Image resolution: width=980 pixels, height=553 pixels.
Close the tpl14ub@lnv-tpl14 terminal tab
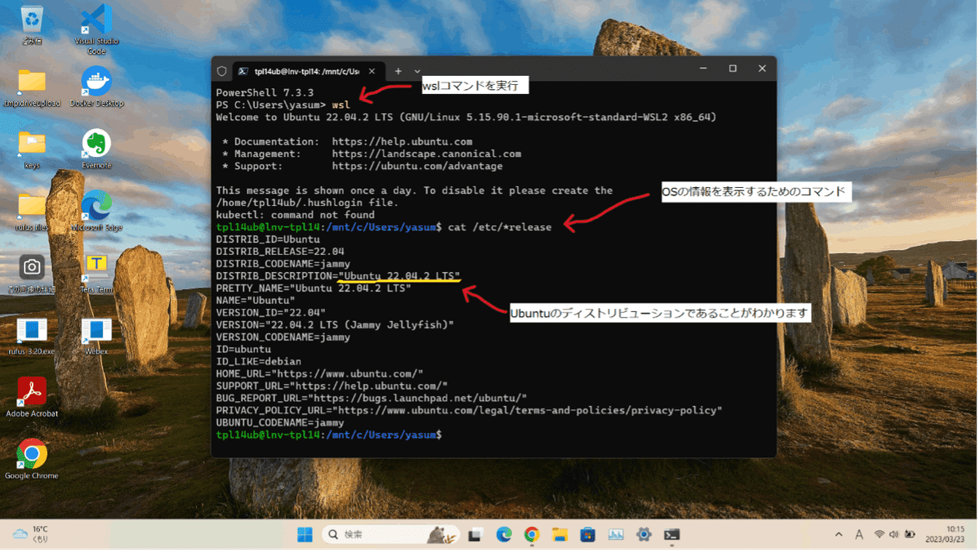[372, 71]
